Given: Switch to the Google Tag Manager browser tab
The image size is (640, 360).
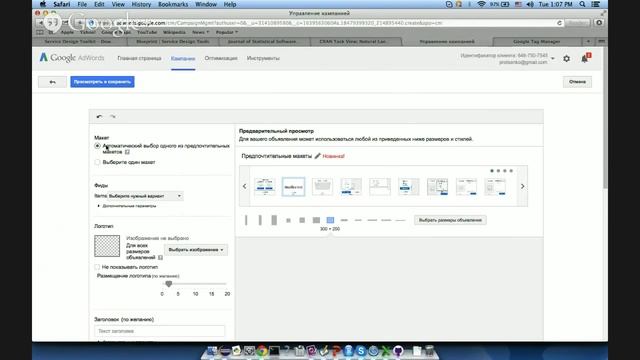Looking at the screenshot, I should (536, 41).
